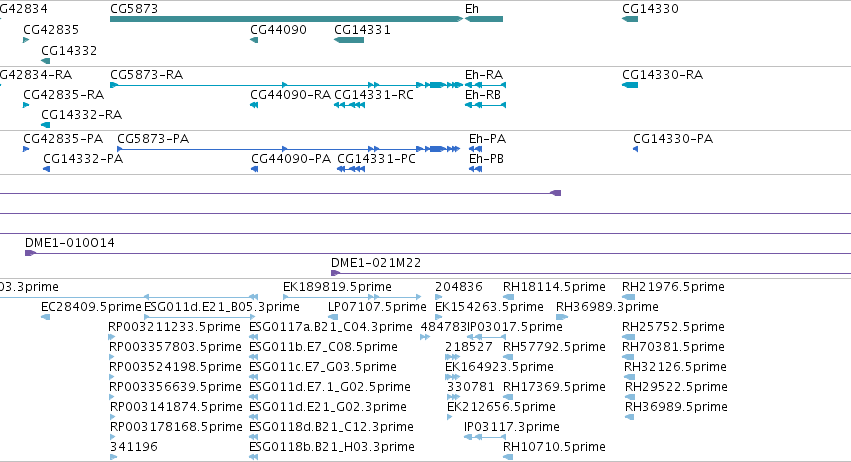Select the 341196 EST label
Image resolution: width=851 pixels, height=462 pixels.
coord(134,448)
